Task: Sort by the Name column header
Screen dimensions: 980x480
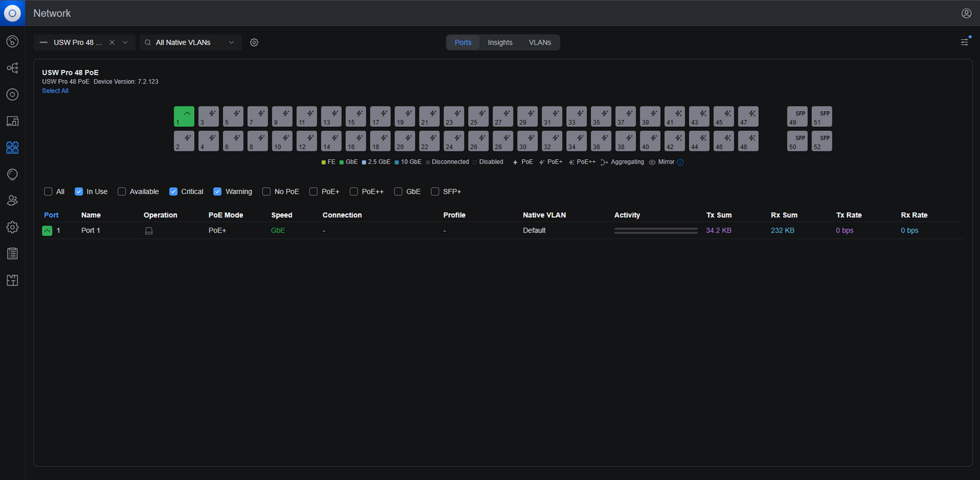Action: pos(91,215)
